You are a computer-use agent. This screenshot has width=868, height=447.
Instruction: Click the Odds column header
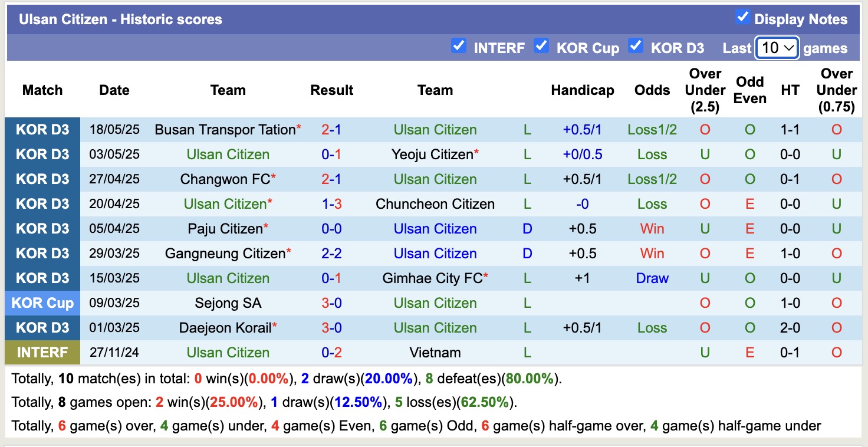coord(652,90)
